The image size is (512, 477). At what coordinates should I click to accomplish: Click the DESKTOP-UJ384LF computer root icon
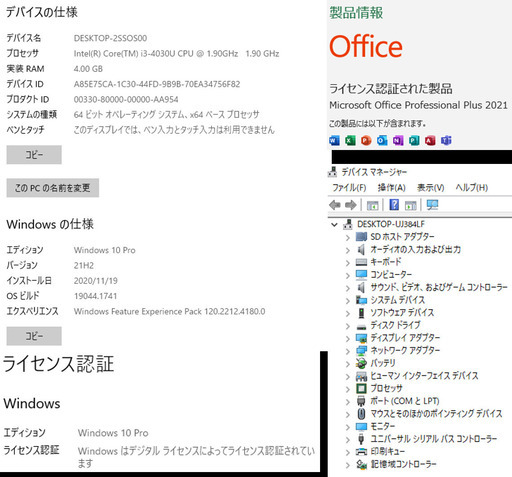pyautogui.click(x=348, y=224)
